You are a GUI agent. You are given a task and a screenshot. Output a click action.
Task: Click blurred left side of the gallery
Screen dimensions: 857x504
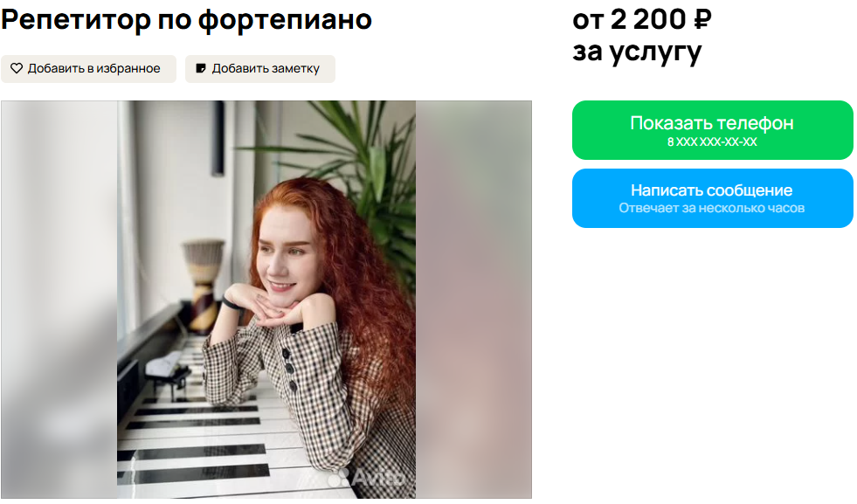59,300
